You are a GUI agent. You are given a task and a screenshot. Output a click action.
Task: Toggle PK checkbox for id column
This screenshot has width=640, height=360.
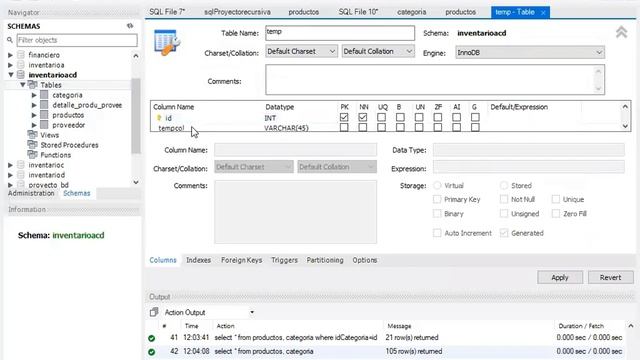click(344, 118)
